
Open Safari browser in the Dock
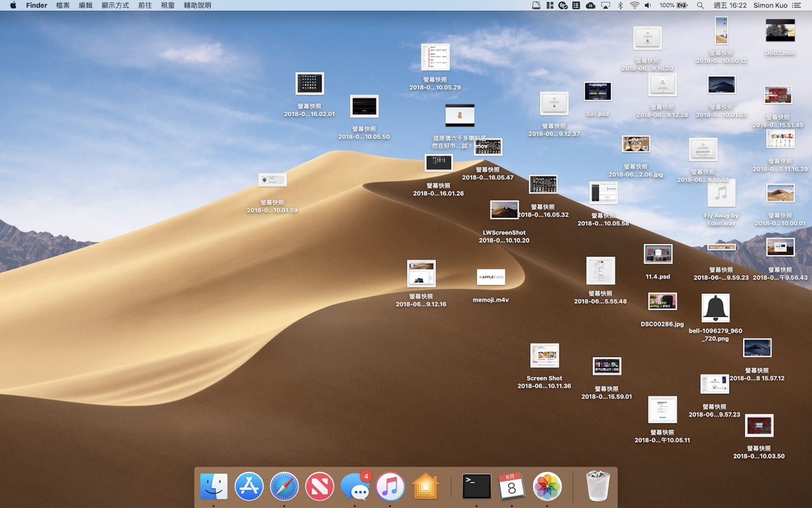tap(284, 486)
